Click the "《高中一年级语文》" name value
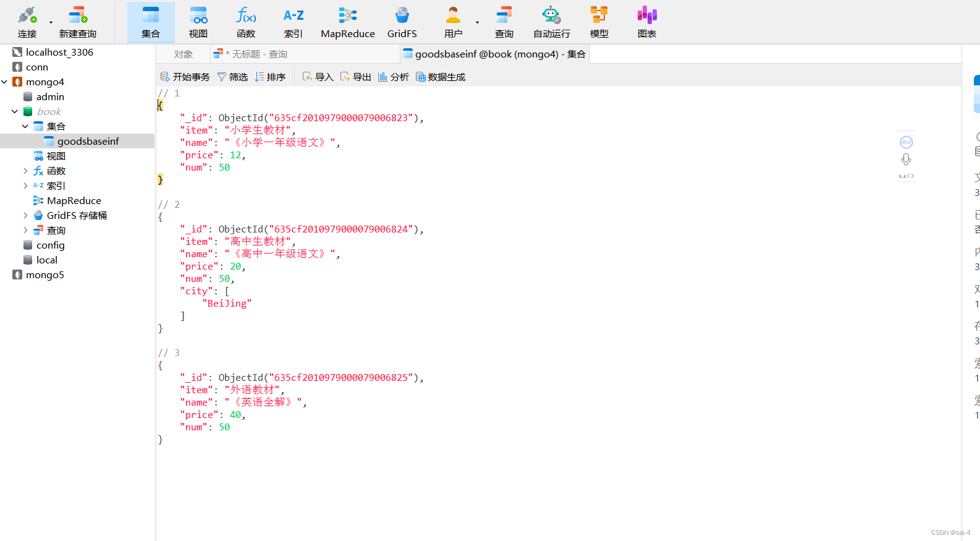The width and height of the screenshot is (980, 541). pyautogui.click(x=280, y=254)
